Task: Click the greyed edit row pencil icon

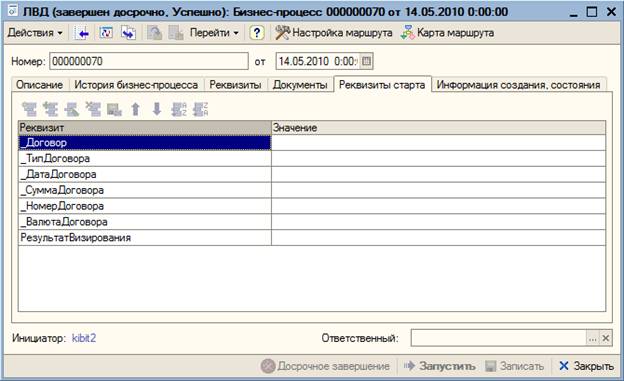Action: click(72, 109)
